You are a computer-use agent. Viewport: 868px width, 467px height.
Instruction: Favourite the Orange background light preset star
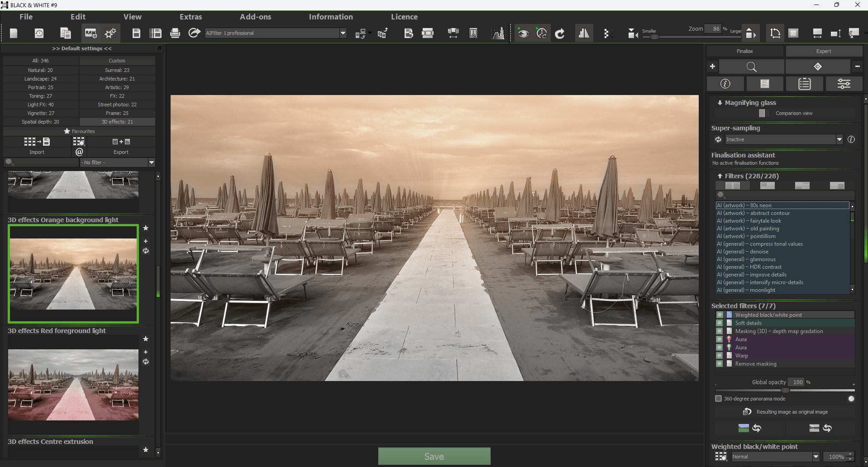tap(146, 228)
